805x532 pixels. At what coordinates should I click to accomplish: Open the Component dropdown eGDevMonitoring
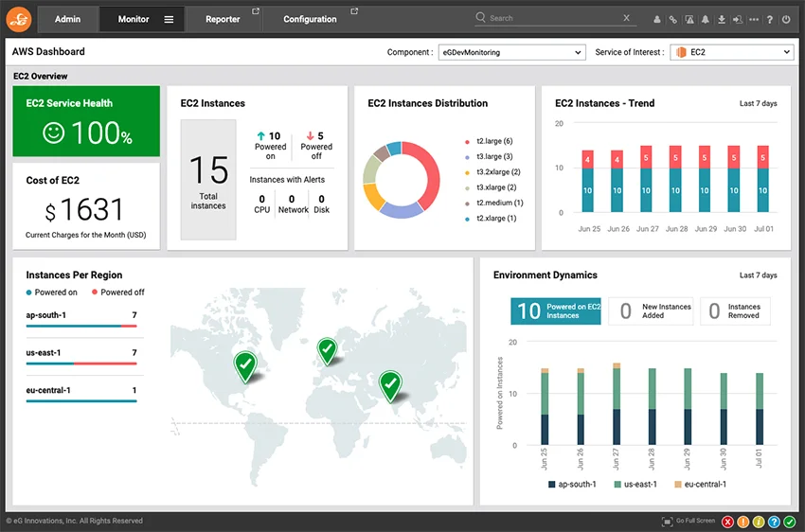[x=511, y=52]
